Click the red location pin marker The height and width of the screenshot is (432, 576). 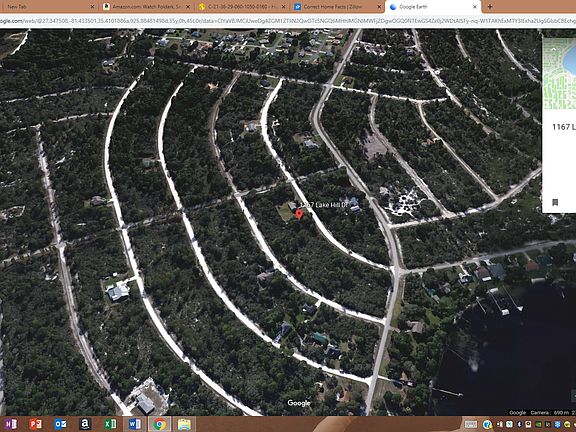tap(299, 215)
